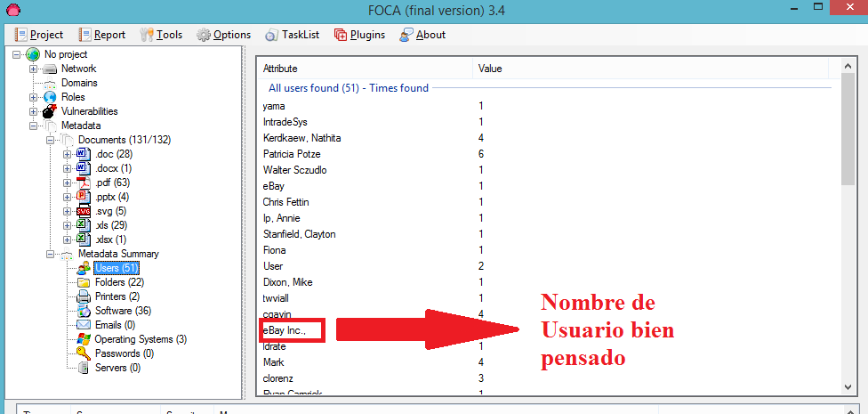
Task: Click the list's scroll up arrow
Action: click(x=848, y=66)
